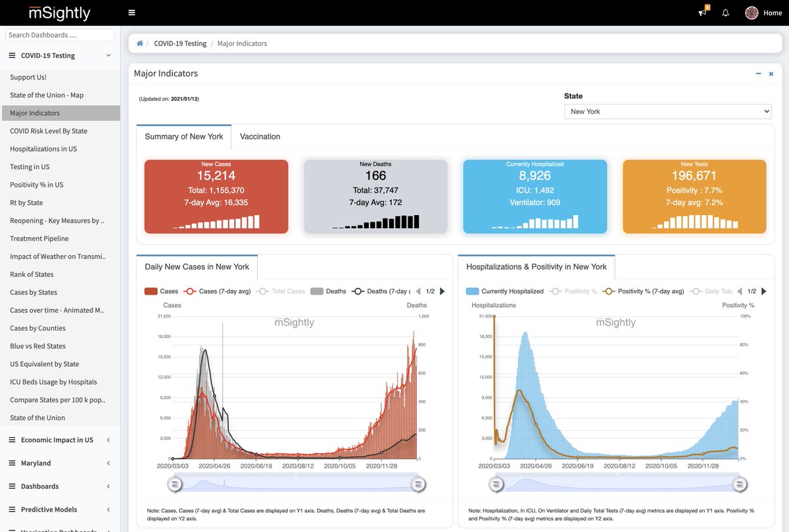The height and width of the screenshot is (532, 789).
Task: Click the hamburger menu toggle icon
Action: pyautogui.click(x=131, y=12)
